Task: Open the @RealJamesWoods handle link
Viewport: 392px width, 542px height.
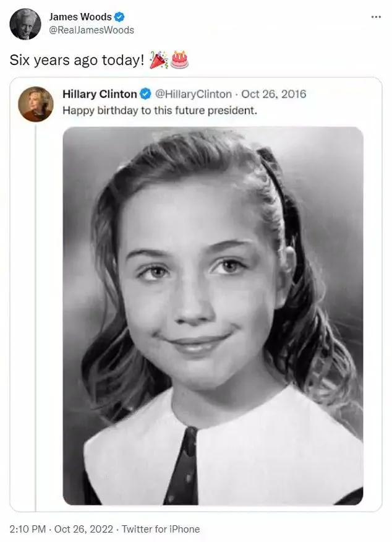Action: (92, 30)
